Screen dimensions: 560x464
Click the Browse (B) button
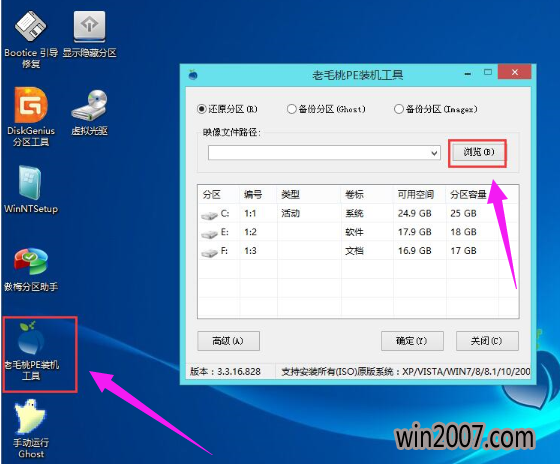478,152
